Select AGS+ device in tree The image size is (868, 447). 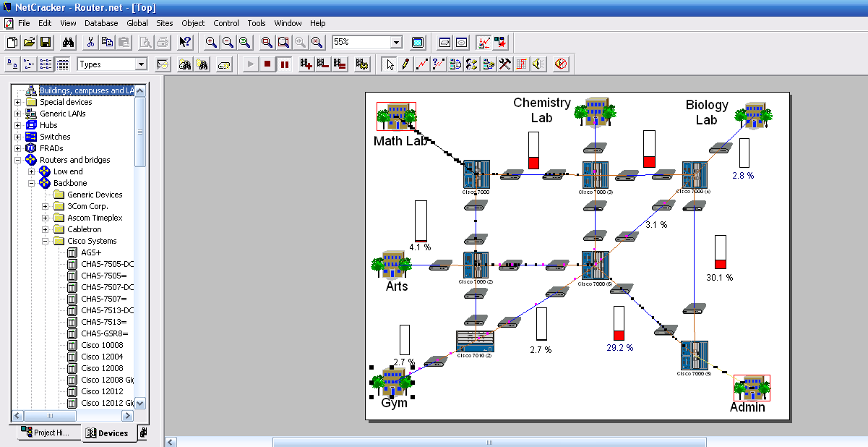(91, 252)
